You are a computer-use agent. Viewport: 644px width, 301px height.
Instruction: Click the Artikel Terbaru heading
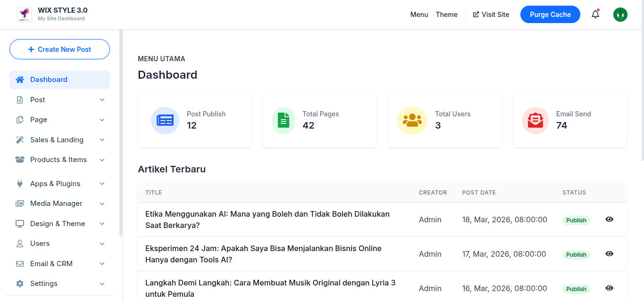pyautogui.click(x=172, y=169)
